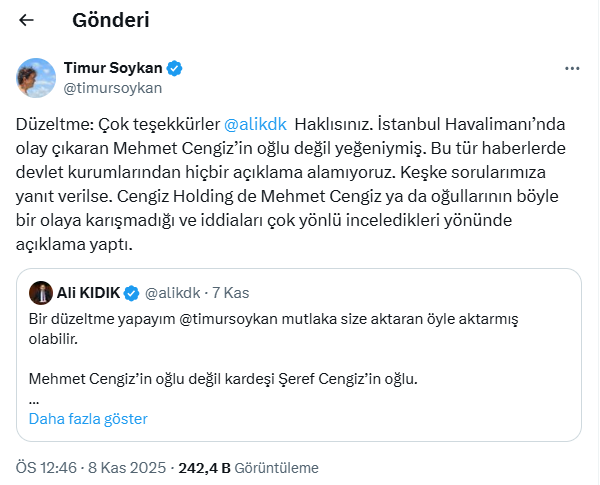
Task: Click the Ali KIDIK name in quoted post
Action: coord(88,293)
